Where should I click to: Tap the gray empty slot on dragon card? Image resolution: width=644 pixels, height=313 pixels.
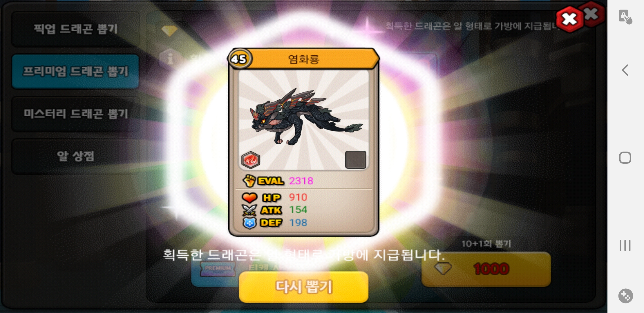pos(356,159)
